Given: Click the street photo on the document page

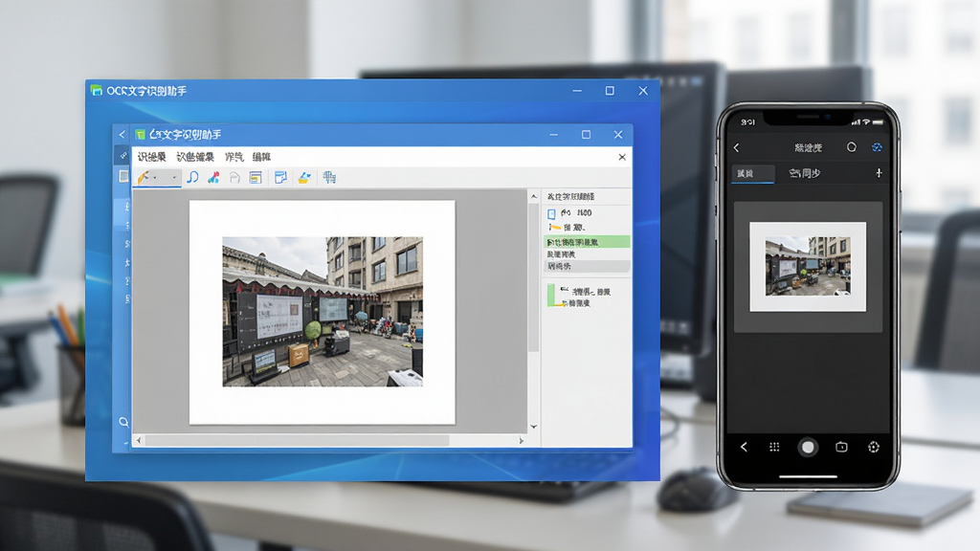Looking at the screenshot, I should pos(323,312).
